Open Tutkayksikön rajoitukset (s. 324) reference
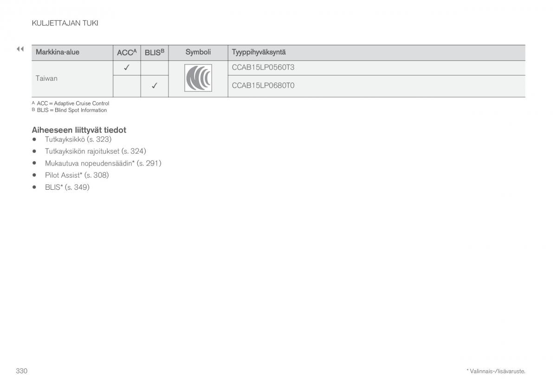557x392 pixels. [x=95, y=151]
